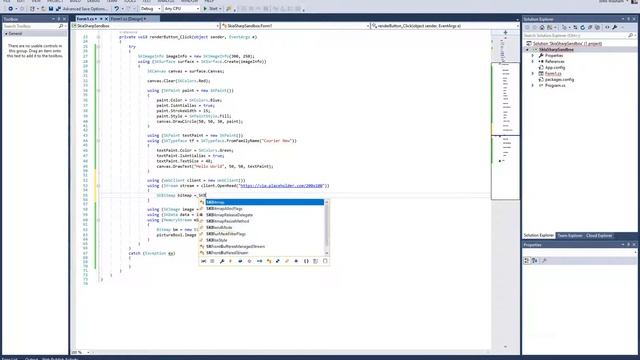This screenshot has height=360, width=640.
Task: Toggle the first IntelliSense filter icon
Action: 203,261
